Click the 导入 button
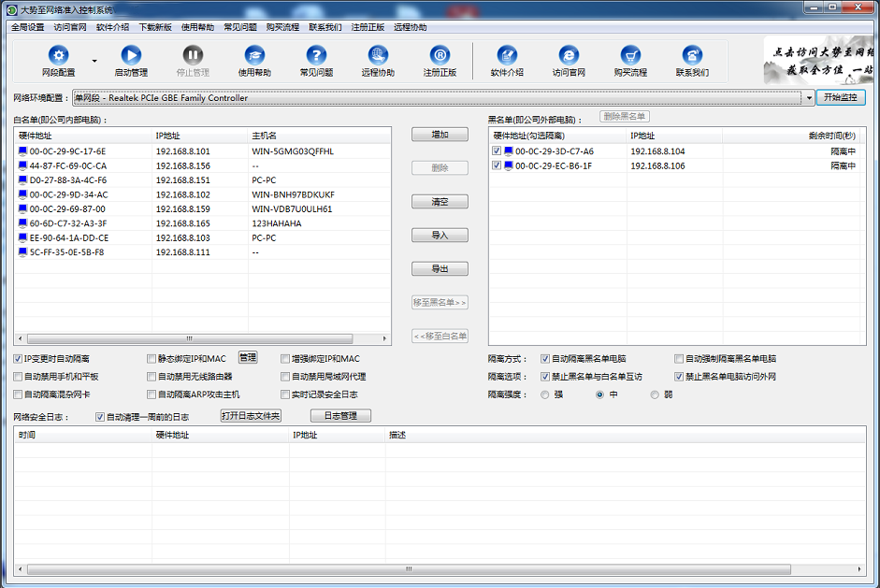This screenshot has width=880, height=588. (440, 236)
